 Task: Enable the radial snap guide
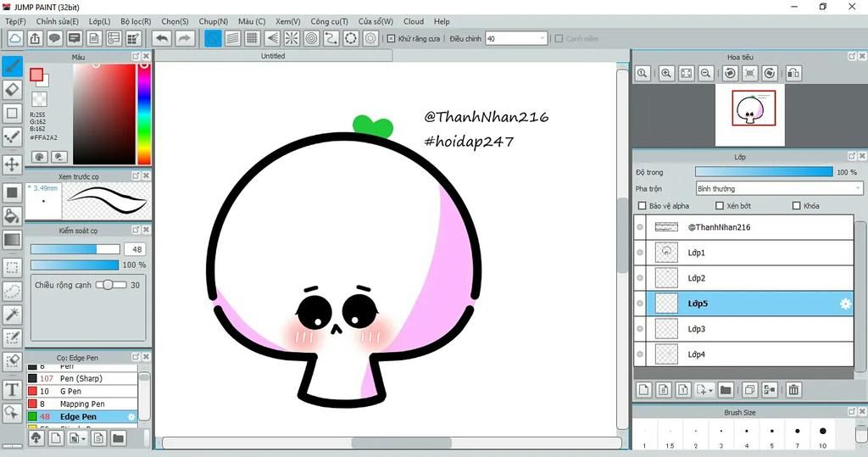[x=292, y=38]
